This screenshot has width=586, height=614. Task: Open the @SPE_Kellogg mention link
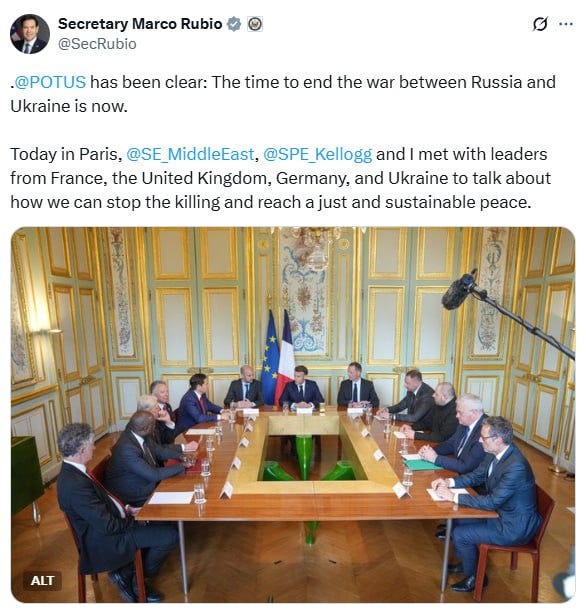coord(318,154)
